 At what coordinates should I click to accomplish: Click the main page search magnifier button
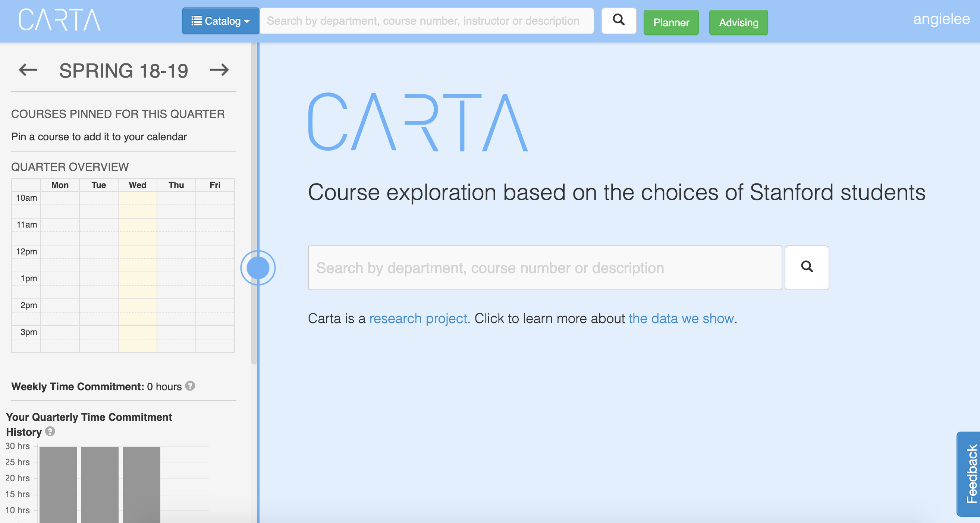pyautogui.click(x=807, y=267)
